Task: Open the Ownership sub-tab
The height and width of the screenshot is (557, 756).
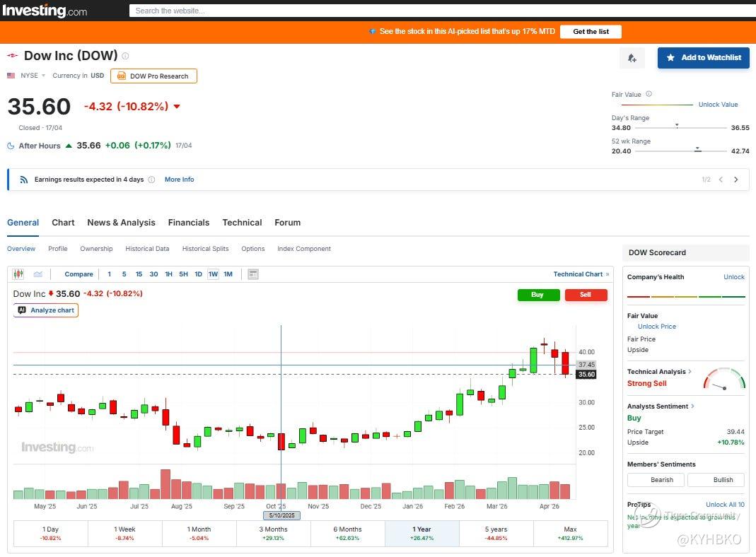Action: [96, 249]
